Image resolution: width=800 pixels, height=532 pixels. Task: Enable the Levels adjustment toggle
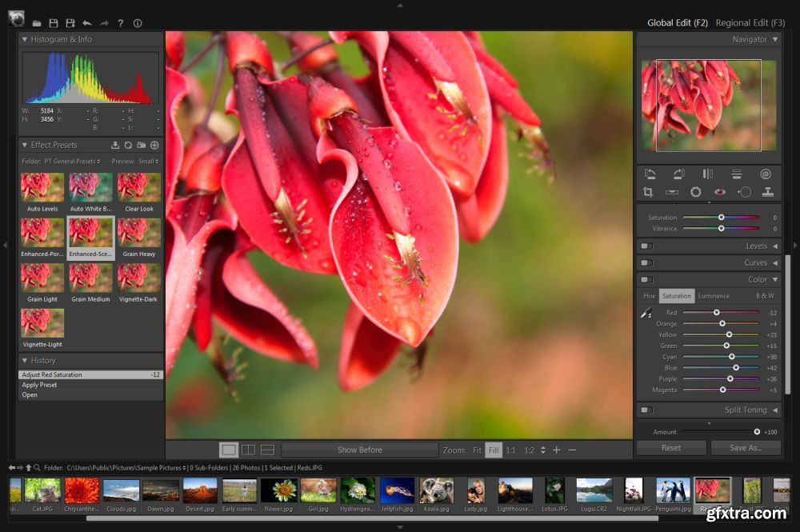point(646,246)
